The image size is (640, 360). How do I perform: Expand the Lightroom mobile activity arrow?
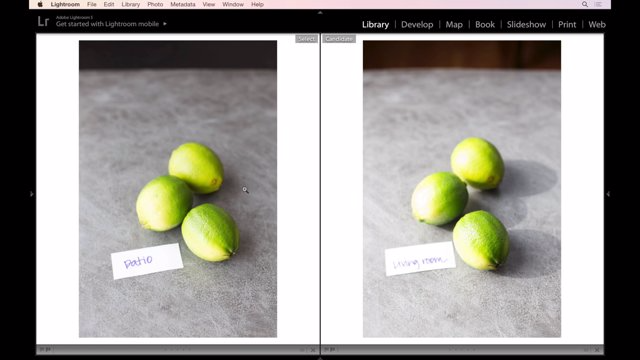coord(165,24)
